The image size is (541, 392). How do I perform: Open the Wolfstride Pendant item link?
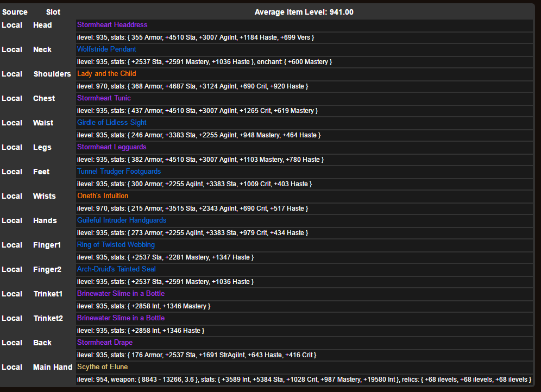pos(106,49)
